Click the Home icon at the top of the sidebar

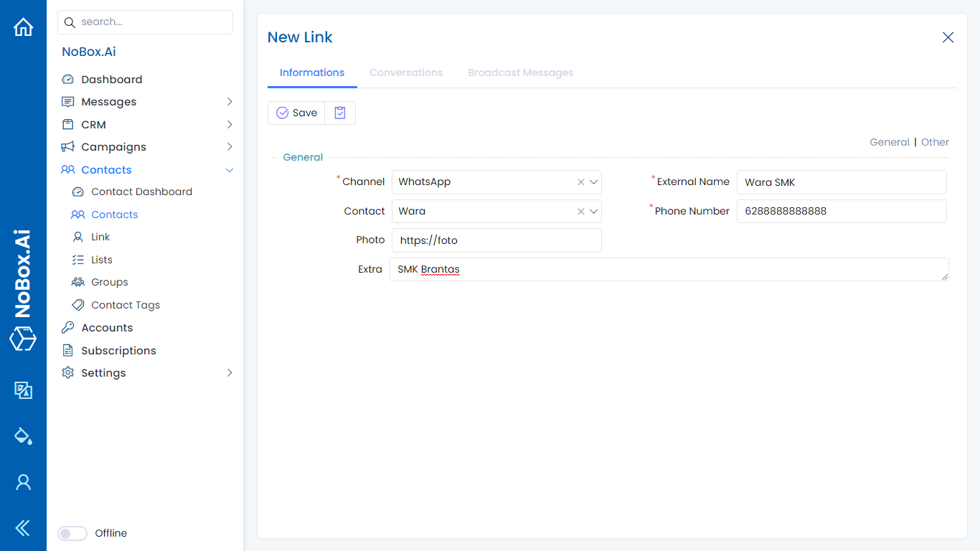pyautogui.click(x=23, y=27)
